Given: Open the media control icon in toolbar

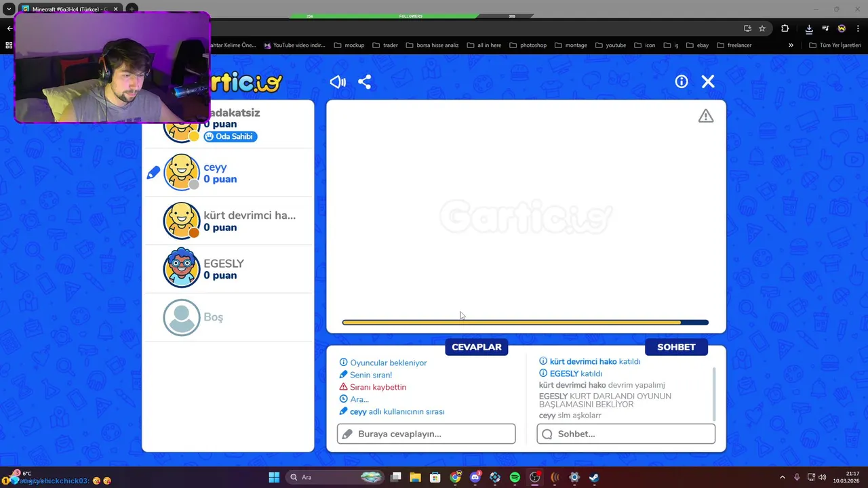Looking at the screenshot, I should [825, 28].
